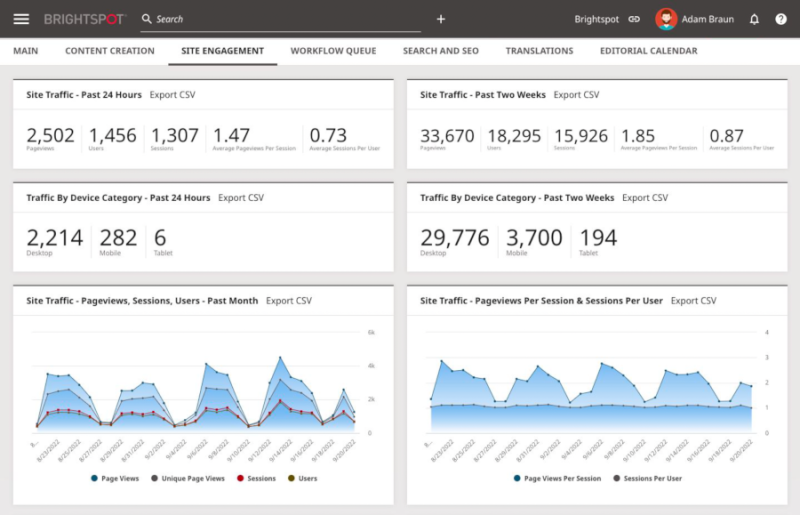Toggle Sessions Per User legend series
The image size is (800, 515).
[x=650, y=479]
